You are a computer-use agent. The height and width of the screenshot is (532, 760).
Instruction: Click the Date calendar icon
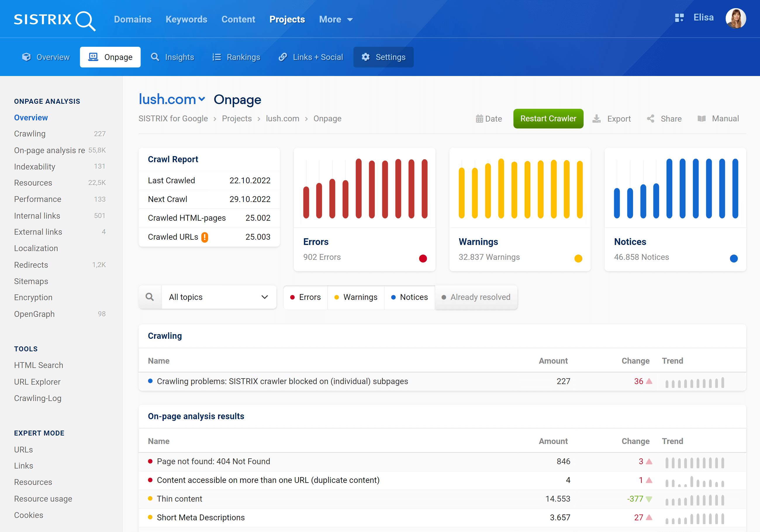[479, 119]
